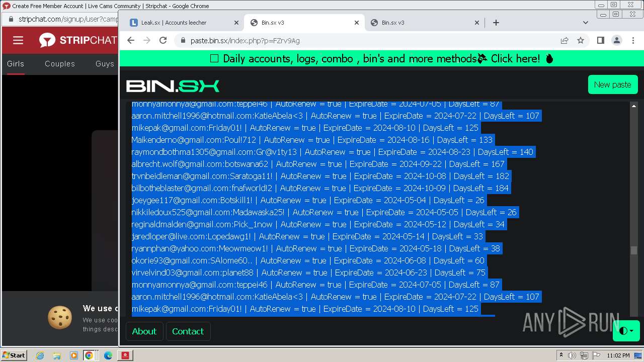
Task: Click the network icon in the system tray
Action: point(584,355)
